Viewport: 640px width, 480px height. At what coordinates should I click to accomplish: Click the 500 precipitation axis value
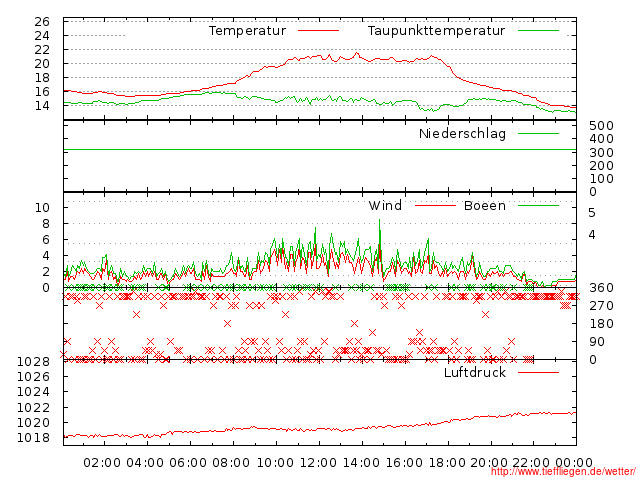tap(601, 126)
